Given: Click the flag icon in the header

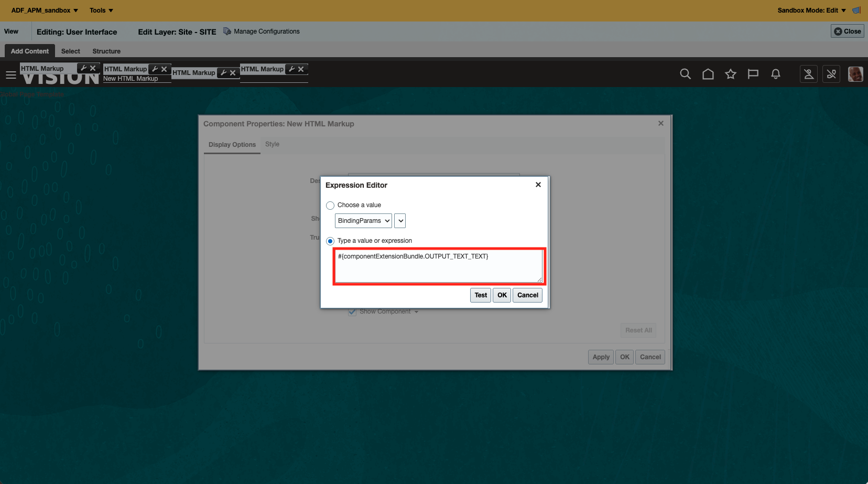Looking at the screenshot, I should [753, 74].
